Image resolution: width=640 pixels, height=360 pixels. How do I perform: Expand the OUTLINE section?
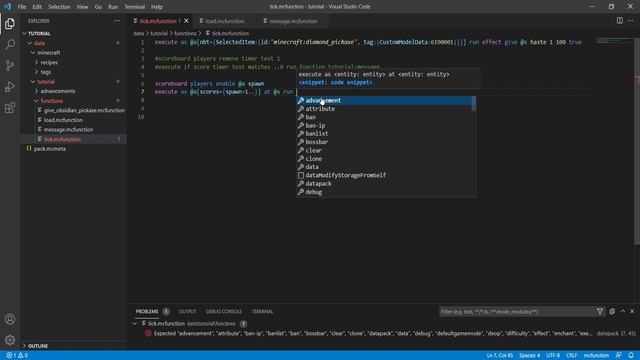[73, 346]
